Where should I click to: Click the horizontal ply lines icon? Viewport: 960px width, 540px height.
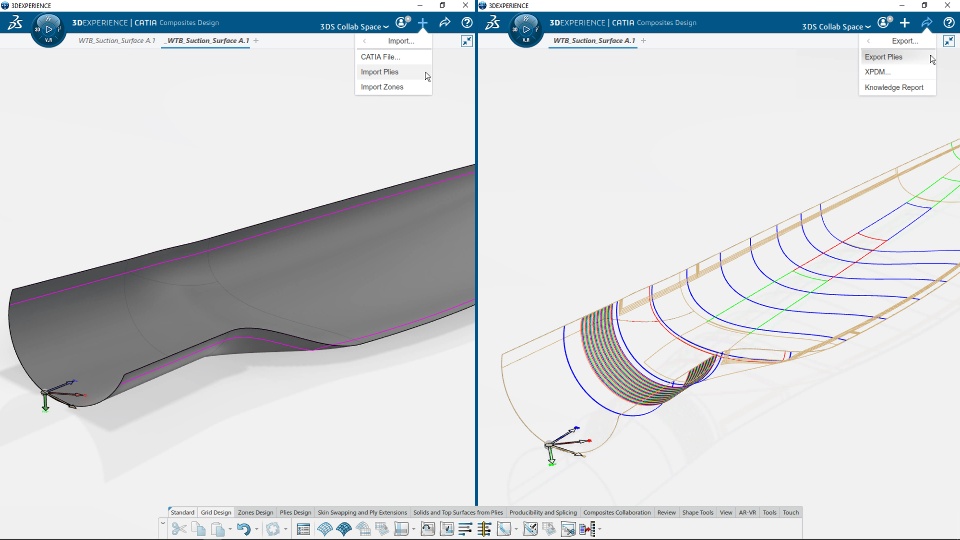pos(465,528)
